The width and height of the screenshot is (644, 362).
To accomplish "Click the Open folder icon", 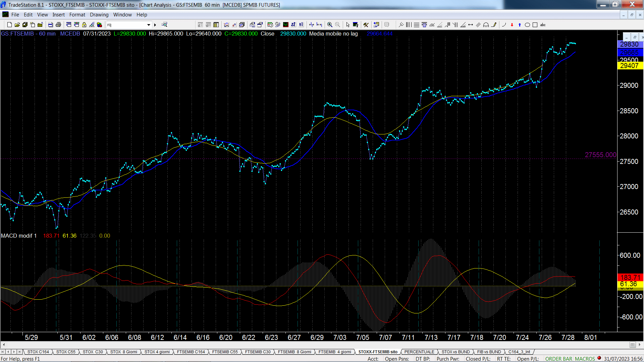I will pyautogui.click(x=17, y=25).
